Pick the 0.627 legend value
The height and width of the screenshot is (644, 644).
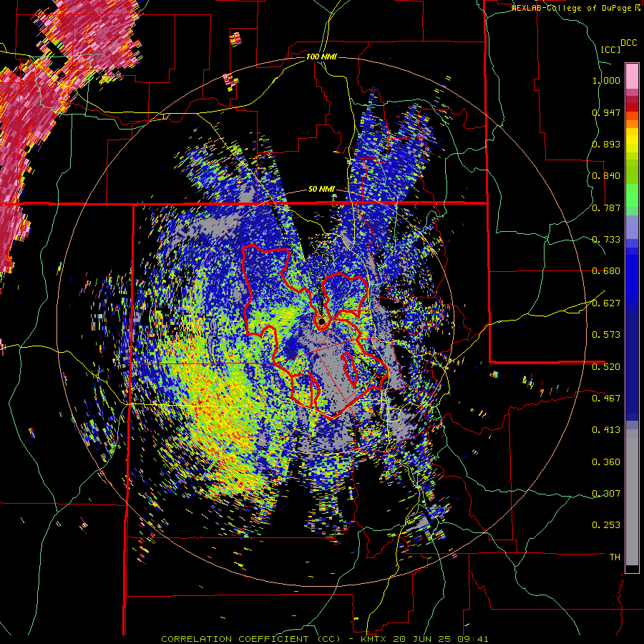point(606,303)
